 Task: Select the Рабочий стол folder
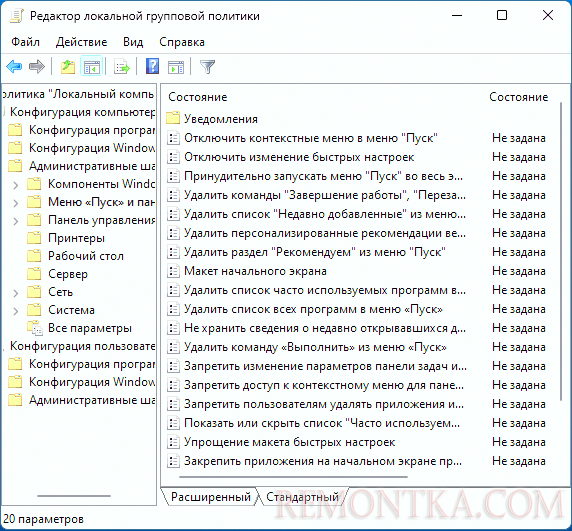pos(86,256)
